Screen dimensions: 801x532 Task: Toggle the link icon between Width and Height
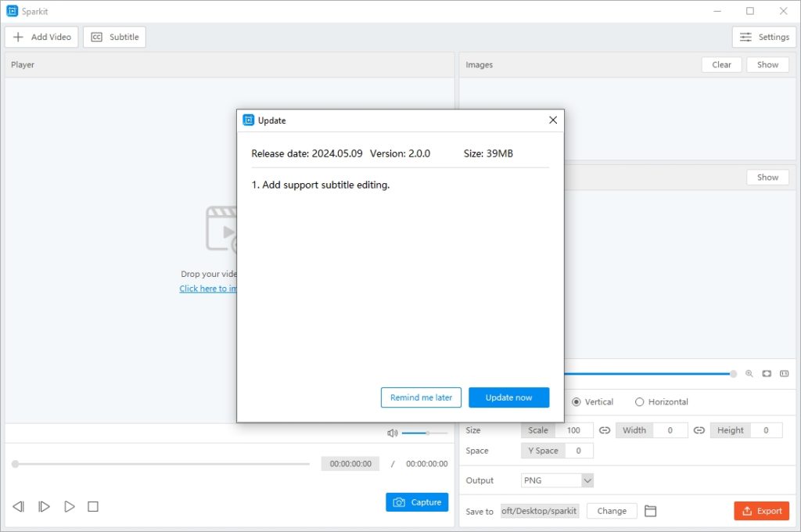click(x=699, y=430)
